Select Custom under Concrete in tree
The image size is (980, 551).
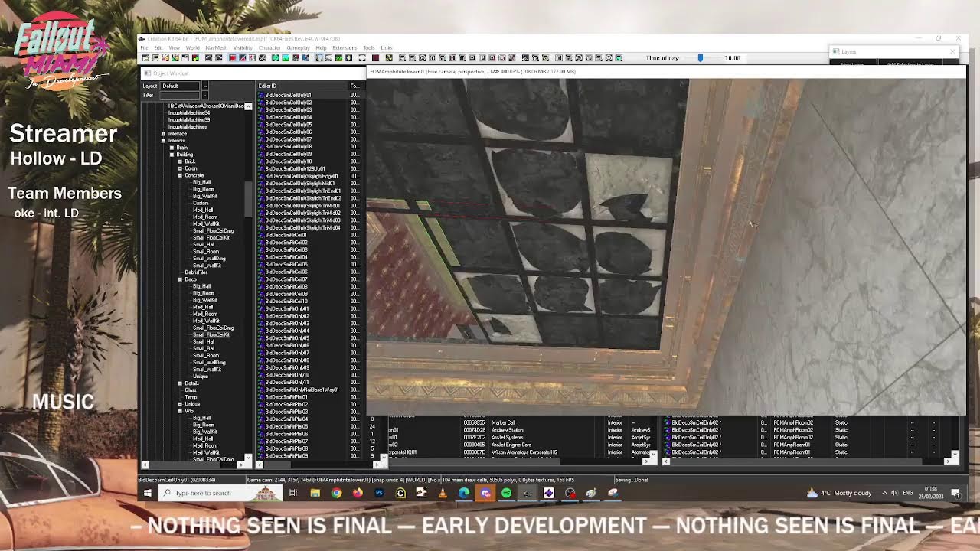tap(201, 203)
